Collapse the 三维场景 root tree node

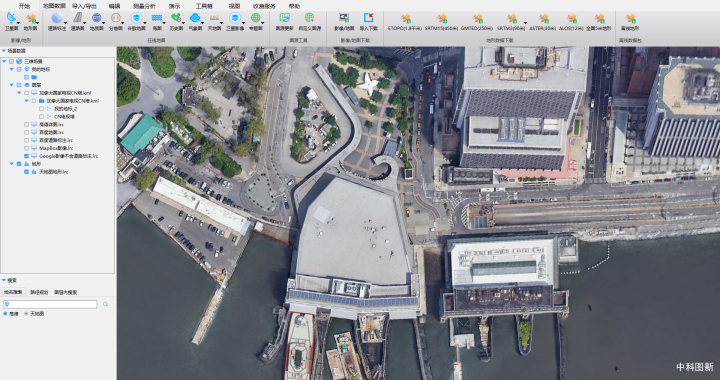point(5,61)
